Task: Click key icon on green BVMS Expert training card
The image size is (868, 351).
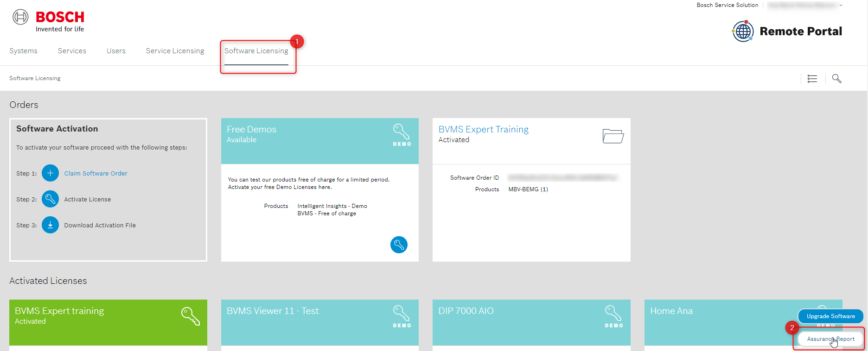Action: pos(190,316)
